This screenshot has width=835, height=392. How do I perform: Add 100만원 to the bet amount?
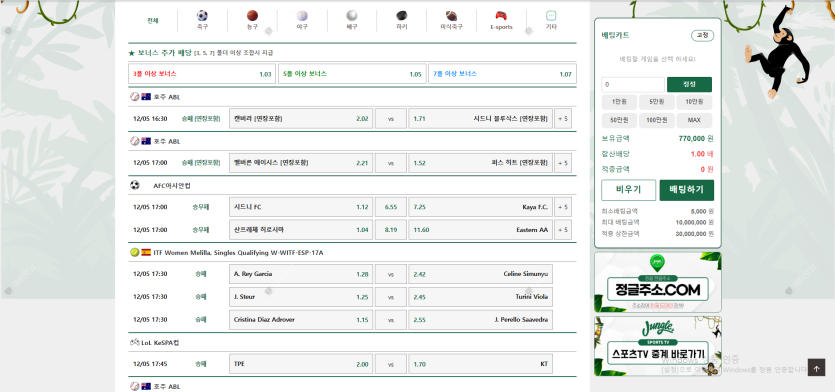[657, 120]
